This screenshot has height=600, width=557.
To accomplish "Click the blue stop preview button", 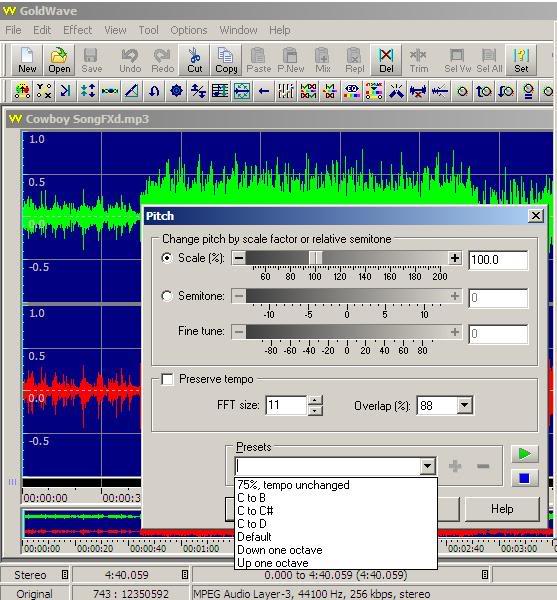I will click(524, 478).
